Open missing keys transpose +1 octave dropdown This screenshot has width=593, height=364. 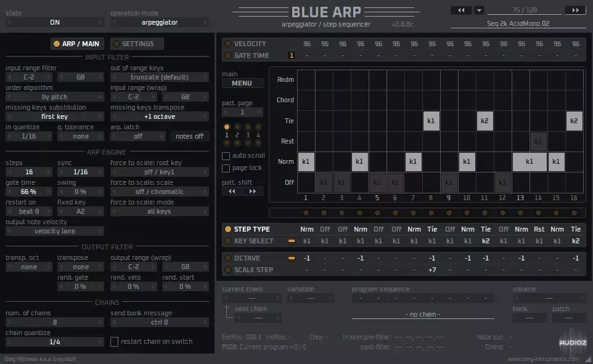[x=160, y=116]
